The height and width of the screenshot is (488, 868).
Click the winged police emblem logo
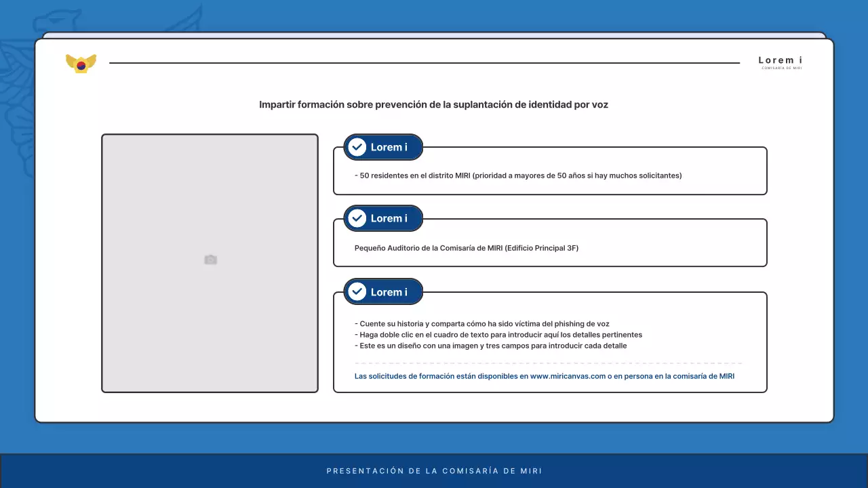[x=81, y=62]
